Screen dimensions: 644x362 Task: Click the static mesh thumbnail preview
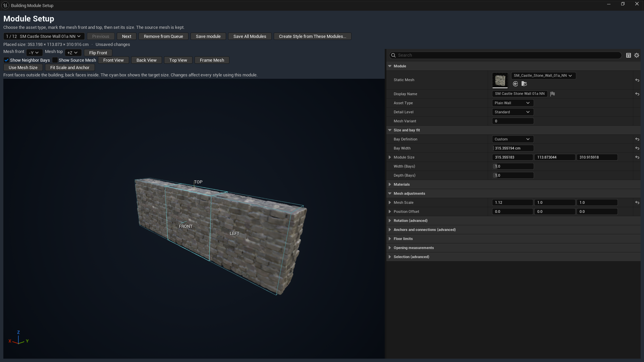(x=500, y=80)
